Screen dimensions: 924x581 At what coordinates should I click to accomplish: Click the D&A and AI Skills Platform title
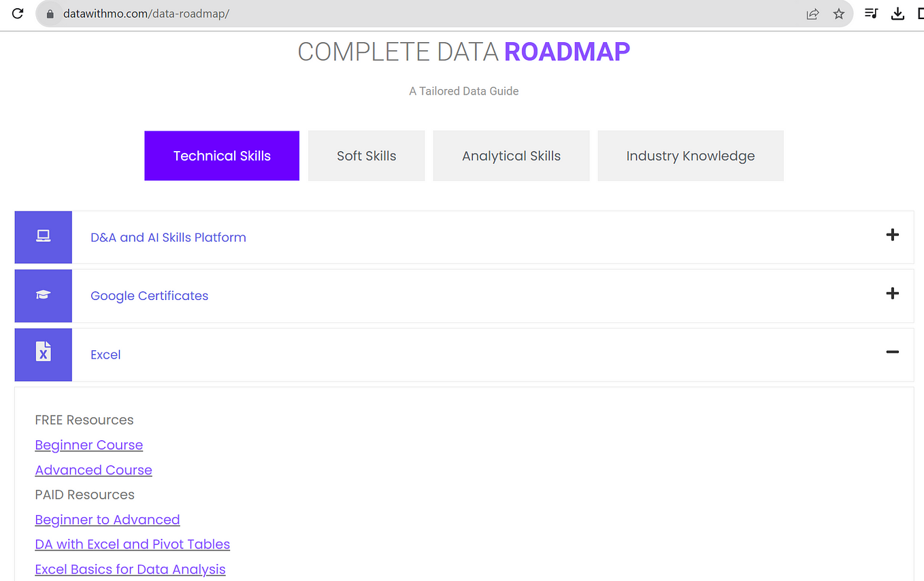pos(168,237)
